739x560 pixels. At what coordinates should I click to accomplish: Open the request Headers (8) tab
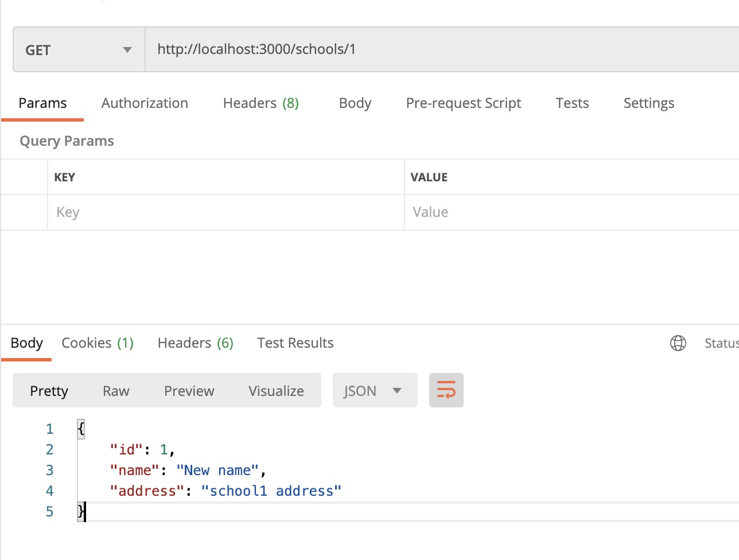tap(261, 103)
